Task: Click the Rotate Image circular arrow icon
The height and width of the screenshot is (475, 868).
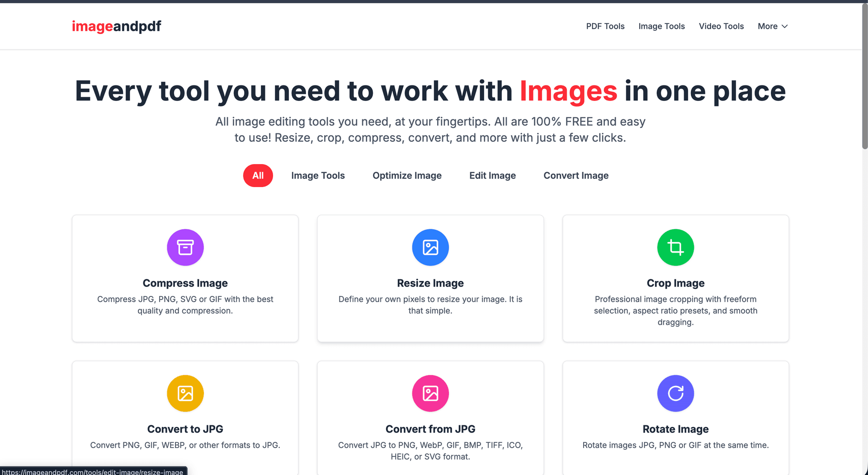Action: pyautogui.click(x=675, y=393)
